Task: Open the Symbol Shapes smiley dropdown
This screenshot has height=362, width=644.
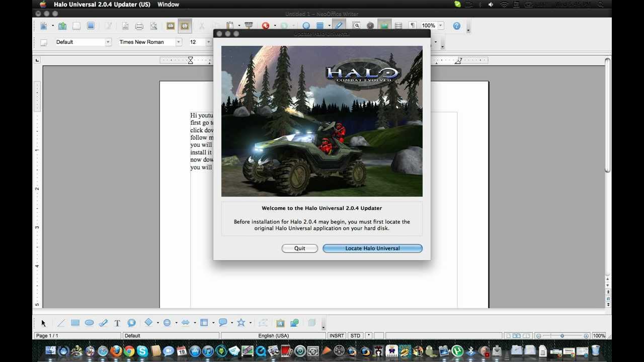Action: click(x=176, y=323)
